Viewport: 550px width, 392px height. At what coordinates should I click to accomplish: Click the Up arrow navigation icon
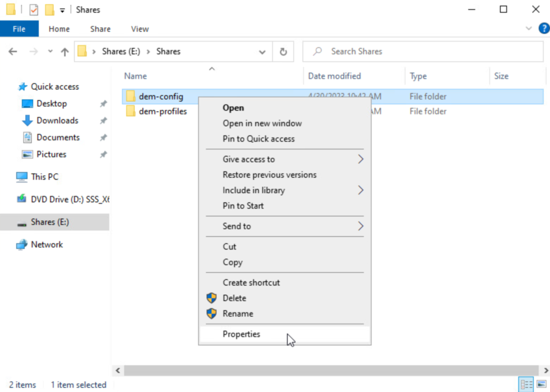click(65, 52)
